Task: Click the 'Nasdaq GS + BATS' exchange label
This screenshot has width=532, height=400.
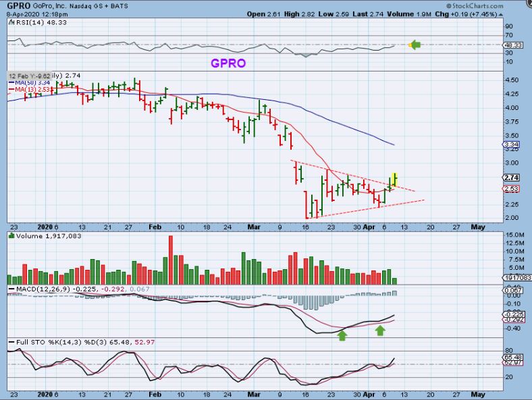Action: click(x=99, y=6)
